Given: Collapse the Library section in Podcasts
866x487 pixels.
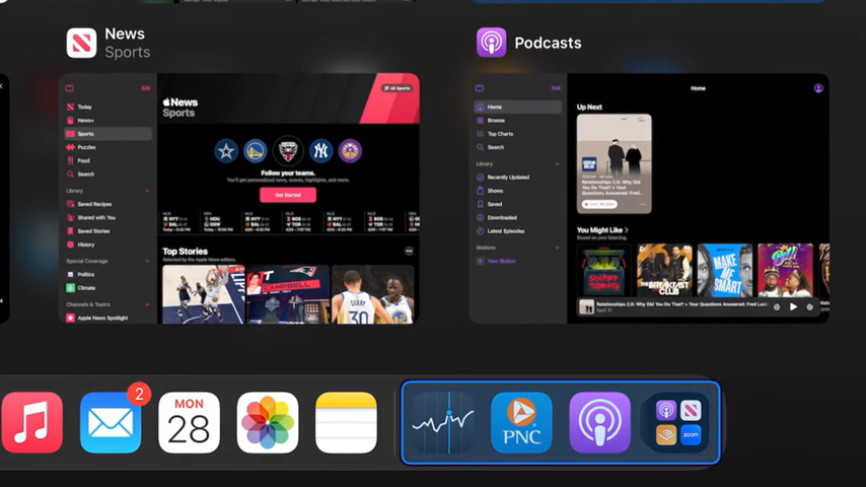Looking at the screenshot, I should pos(557,164).
